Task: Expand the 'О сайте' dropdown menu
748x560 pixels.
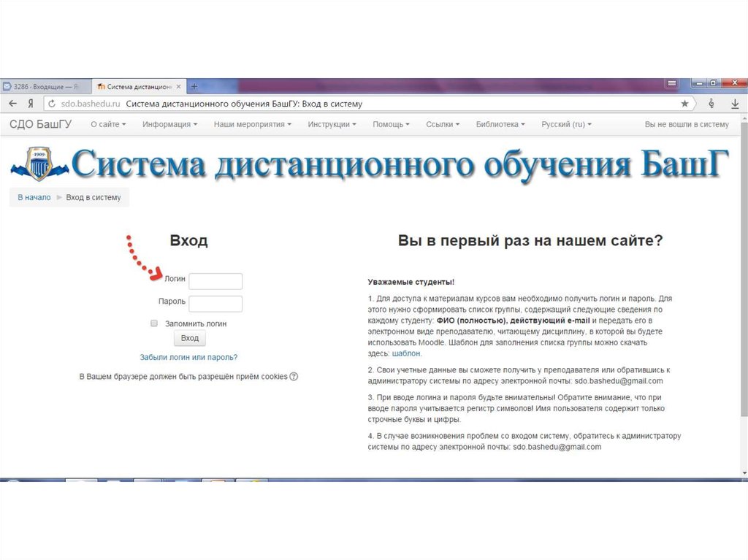Action: point(108,125)
